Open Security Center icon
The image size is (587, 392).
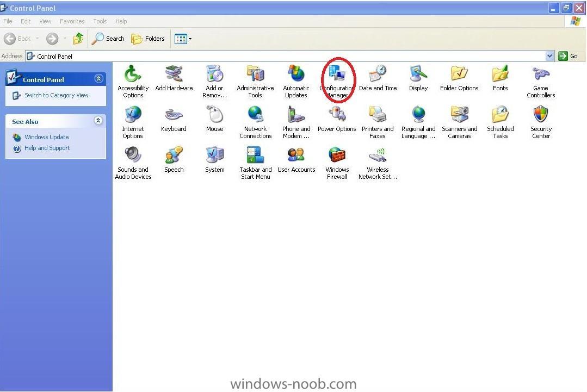(541, 122)
